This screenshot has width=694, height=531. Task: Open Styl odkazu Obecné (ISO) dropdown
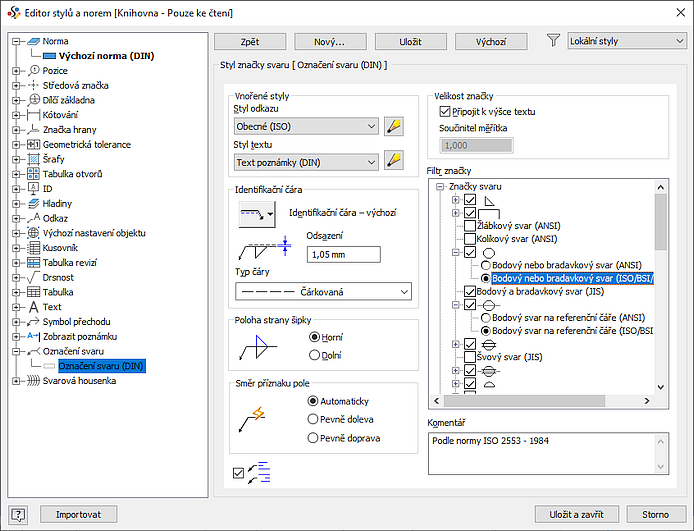click(306, 126)
